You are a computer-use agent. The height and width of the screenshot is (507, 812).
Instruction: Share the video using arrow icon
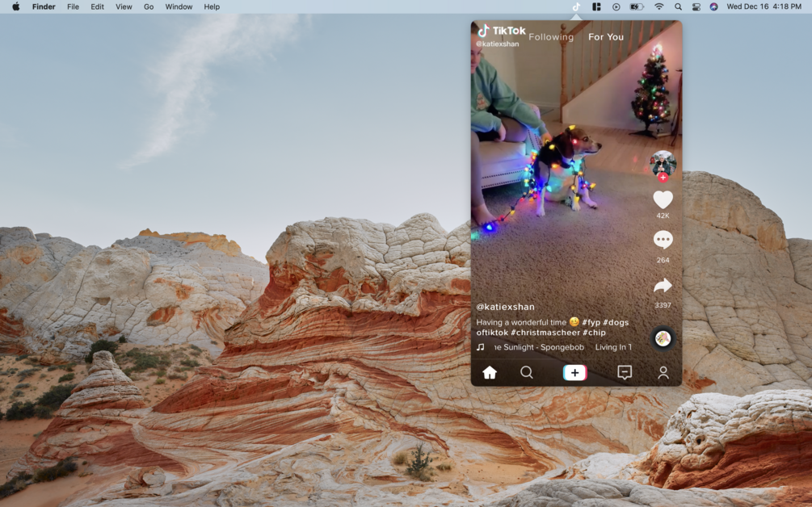click(663, 285)
